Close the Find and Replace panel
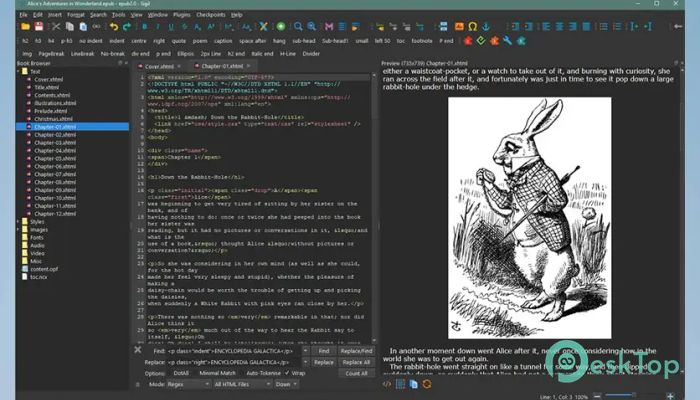The height and width of the screenshot is (400, 700). [138, 350]
